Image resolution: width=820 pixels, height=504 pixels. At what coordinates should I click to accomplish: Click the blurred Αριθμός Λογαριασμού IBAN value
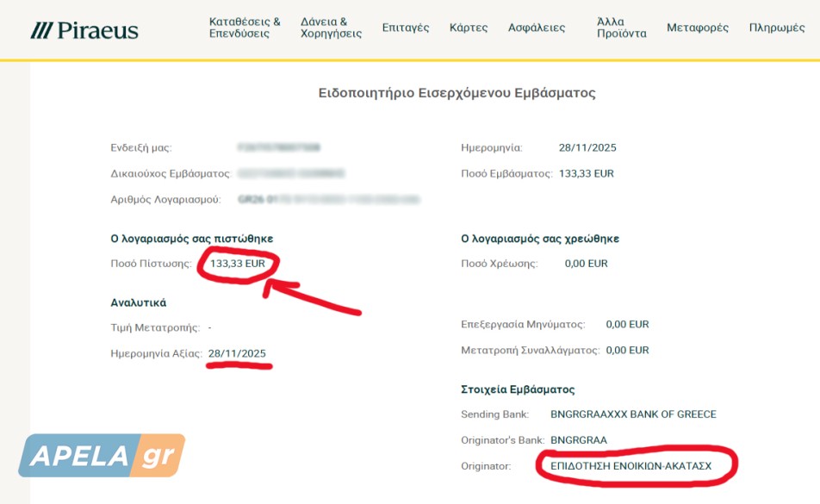[x=329, y=199]
